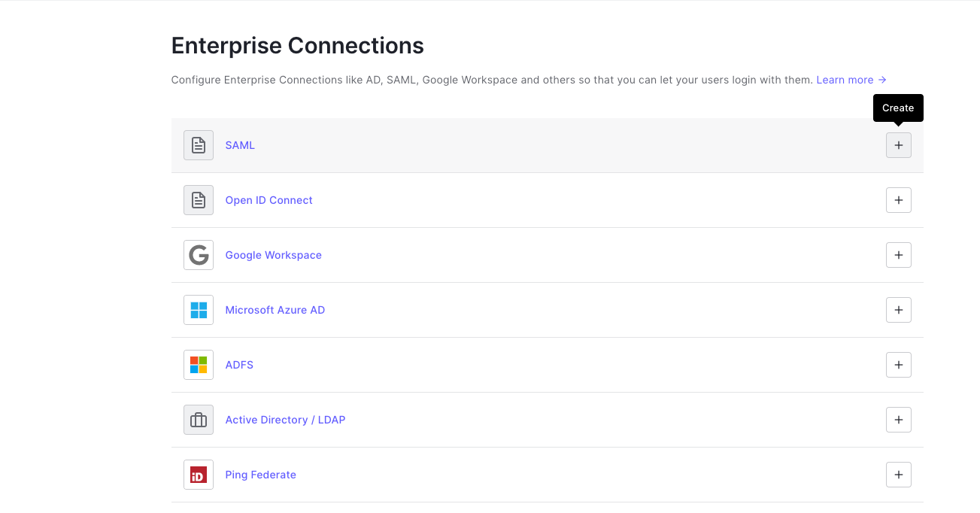Create a new Open ID Connect connection

click(x=898, y=199)
